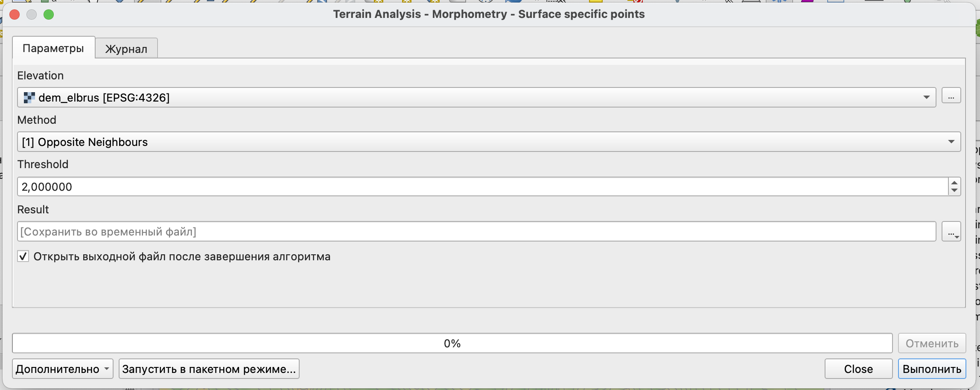Click the Result temporary file path field
The height and width of the screenshot is (390, 980).
click(x=477, y=231)
